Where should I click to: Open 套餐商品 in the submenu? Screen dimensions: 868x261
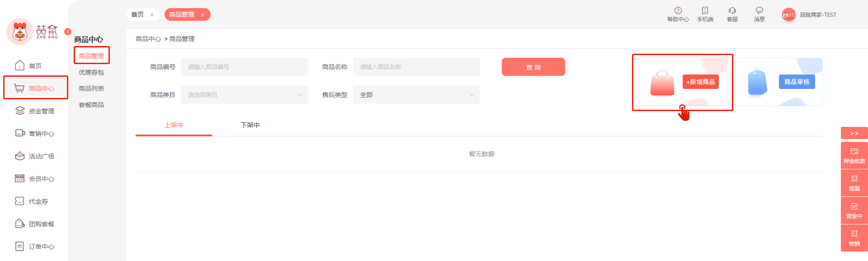coord(91,105)
